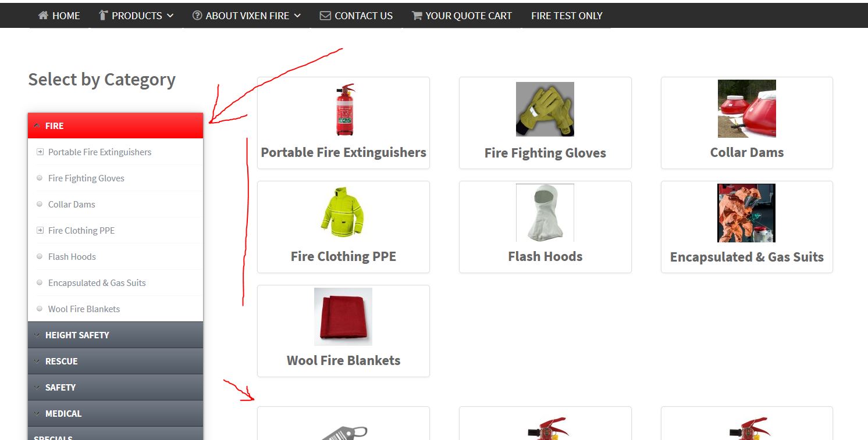Expand the RESCUE category

115,361
